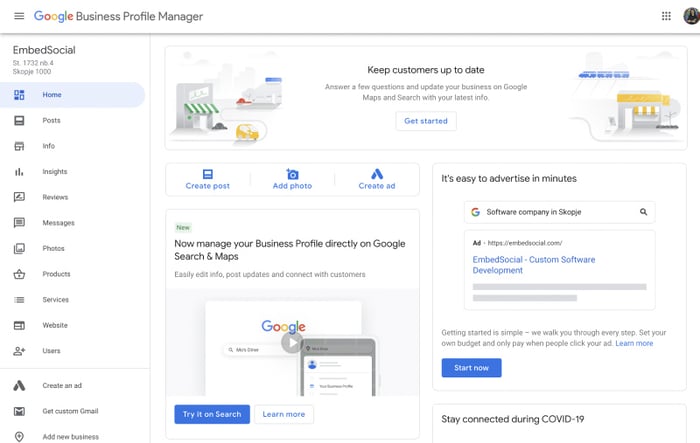This screenshot has height=443, width=700.
Task: Click the search magnifier in ad preview
Action: coord(643,212)
